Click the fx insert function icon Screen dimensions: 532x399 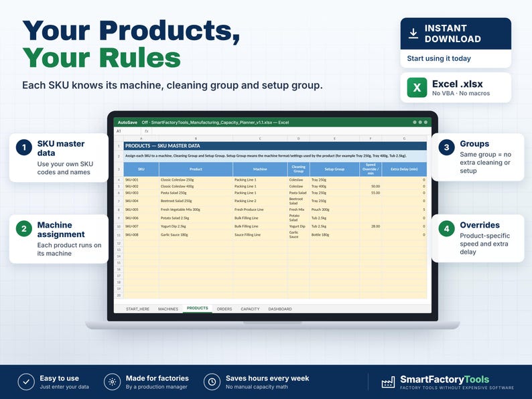coord(147,131)
